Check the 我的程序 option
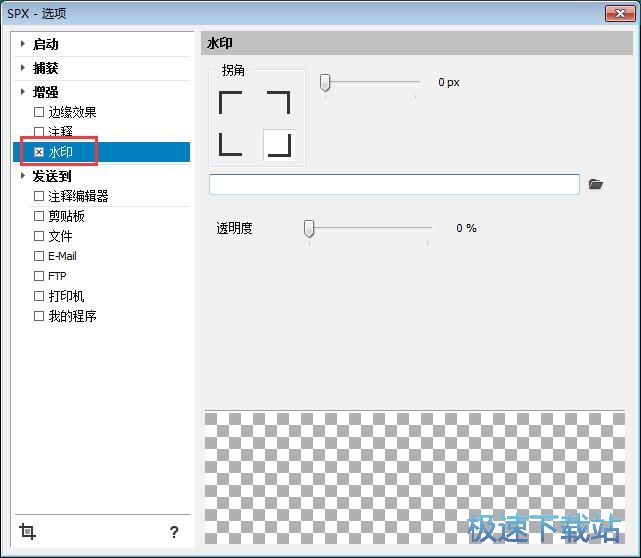 coord(39,316)
